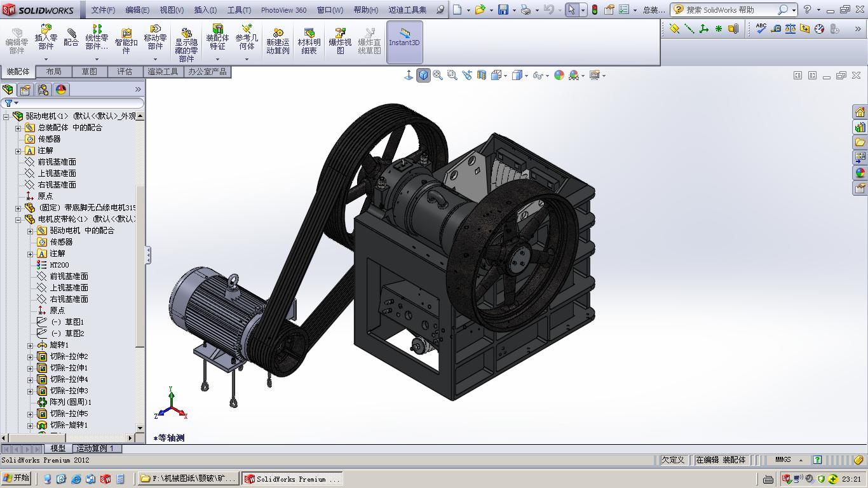Click the Section View icon in view toolbar
The width and height of the screenshot is (868, 488).
coord(482,75)
